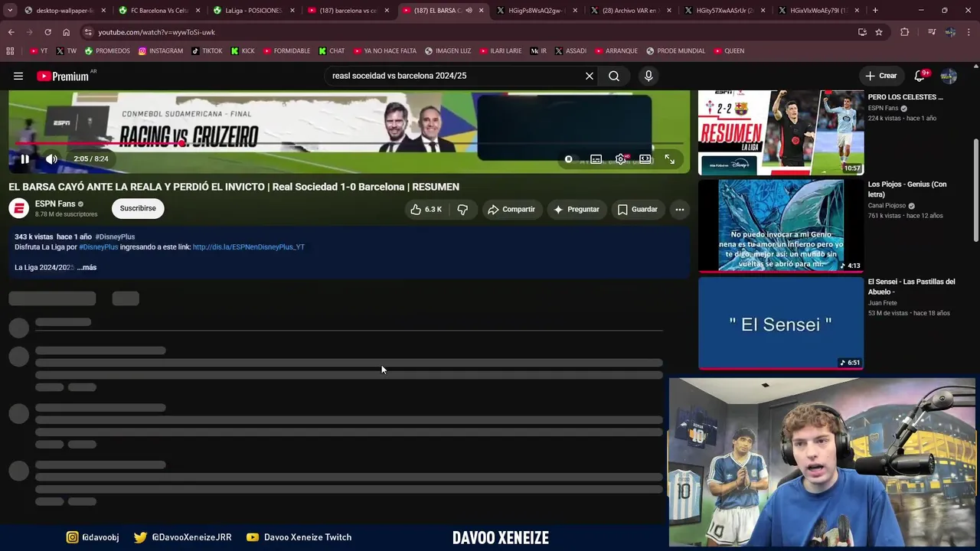Open the YT bookmark

click(38, 51)
